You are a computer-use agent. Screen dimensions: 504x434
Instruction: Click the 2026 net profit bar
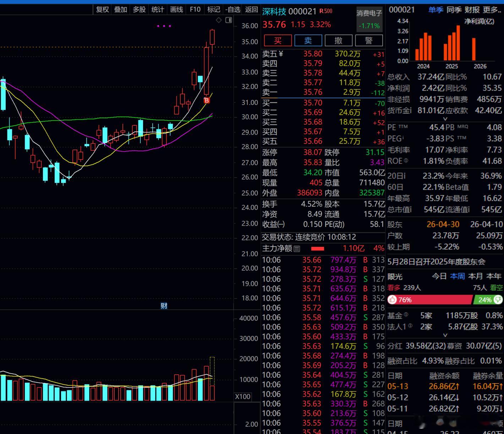click(x=474, y=49)
